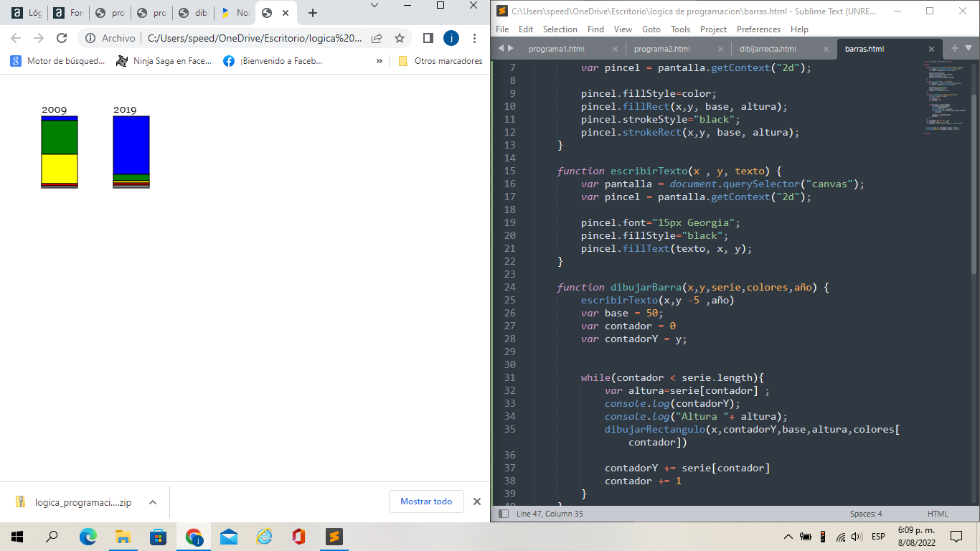Open the Edit menu in Sublime Text
The height and width of the screenshot is (551, 980).
click(526, 29)
